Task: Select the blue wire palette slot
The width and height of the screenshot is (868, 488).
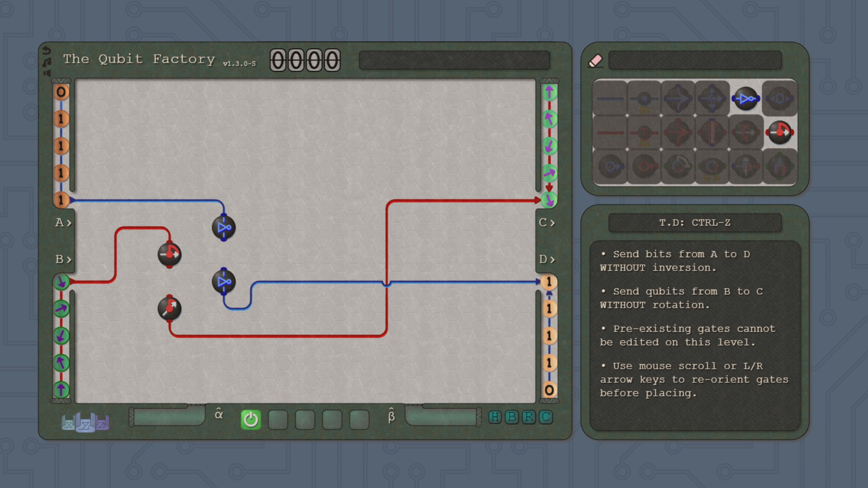Action: coord(610,99)
